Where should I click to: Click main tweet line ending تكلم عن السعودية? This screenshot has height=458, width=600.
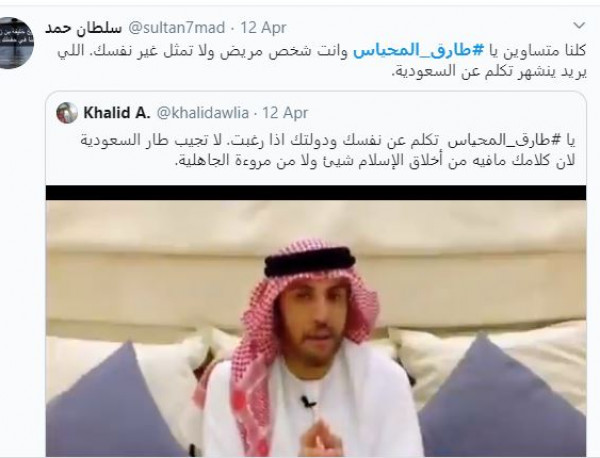coord(489,72)
